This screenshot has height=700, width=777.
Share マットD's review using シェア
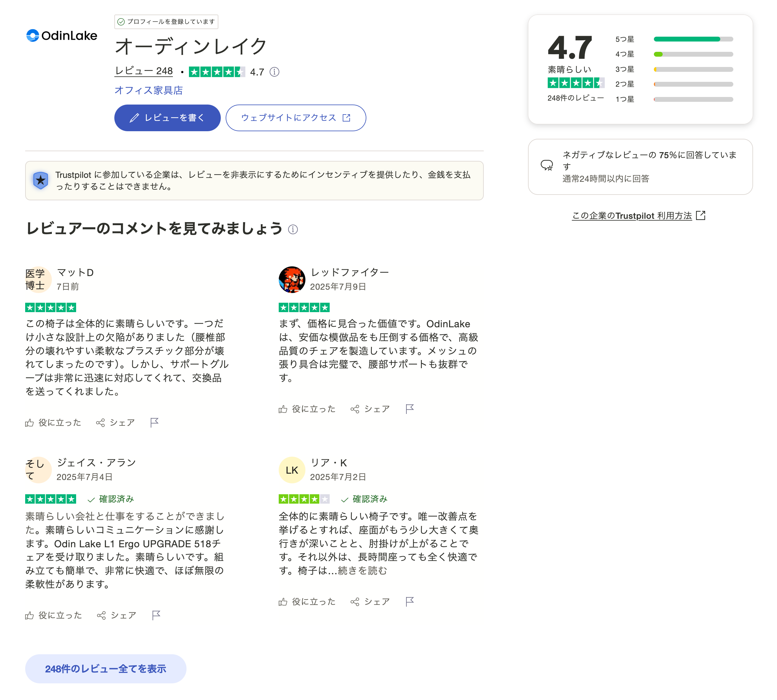click(x=116, y=423)
